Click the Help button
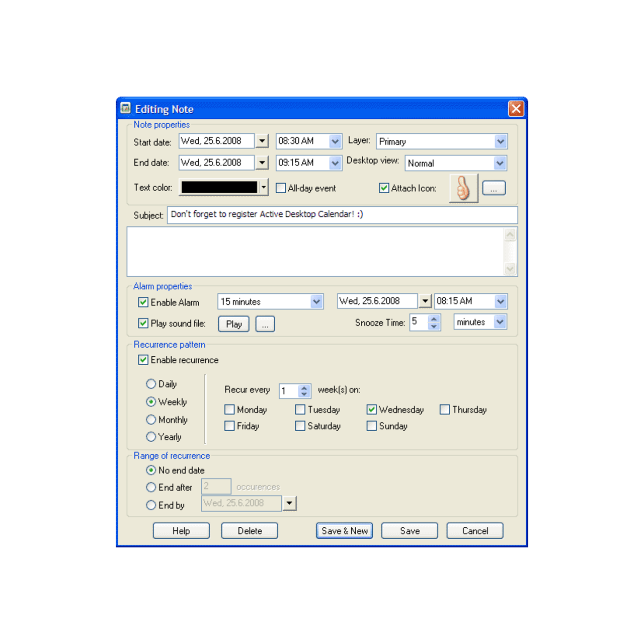 181,531
